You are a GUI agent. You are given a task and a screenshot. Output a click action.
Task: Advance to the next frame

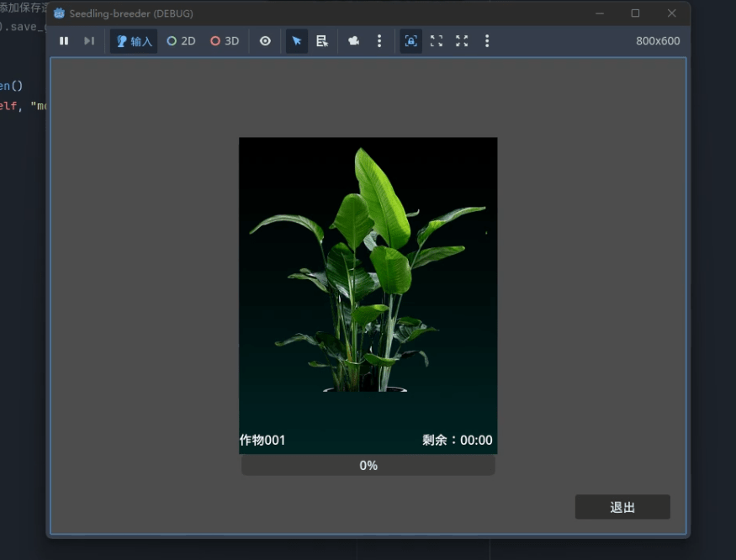pyautogui.click(x=88, y=41)
